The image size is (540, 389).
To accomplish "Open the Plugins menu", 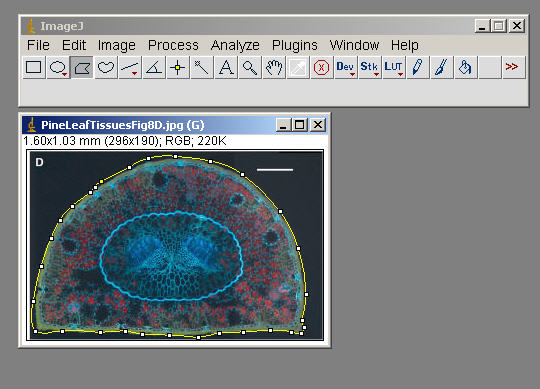I will tap(295, 45).
